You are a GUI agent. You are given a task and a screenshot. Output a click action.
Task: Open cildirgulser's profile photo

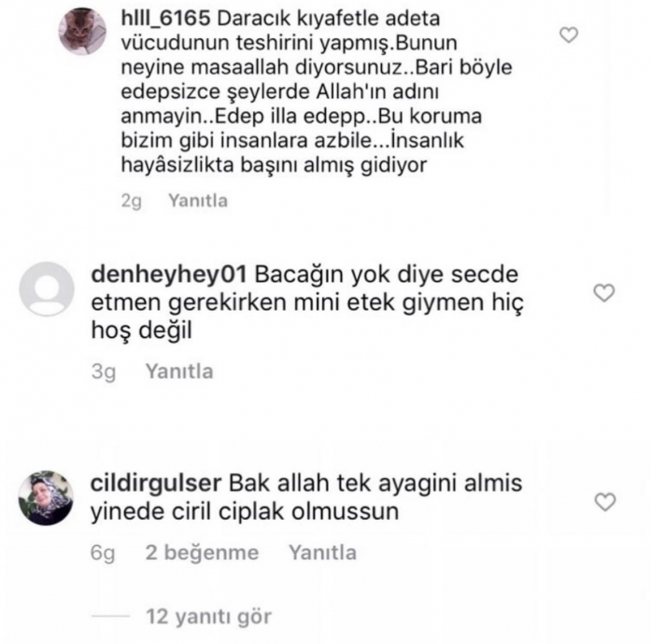tap(46, 498)
